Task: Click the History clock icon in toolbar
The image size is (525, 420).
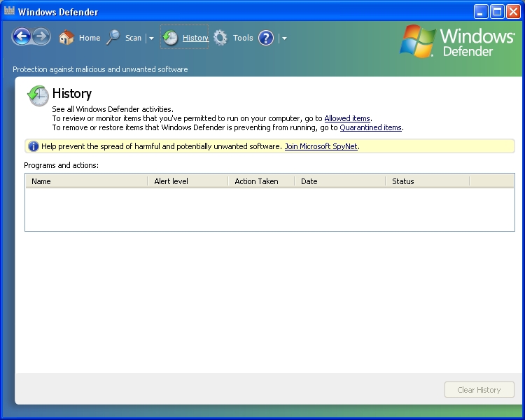Action: tap(170, 38)
